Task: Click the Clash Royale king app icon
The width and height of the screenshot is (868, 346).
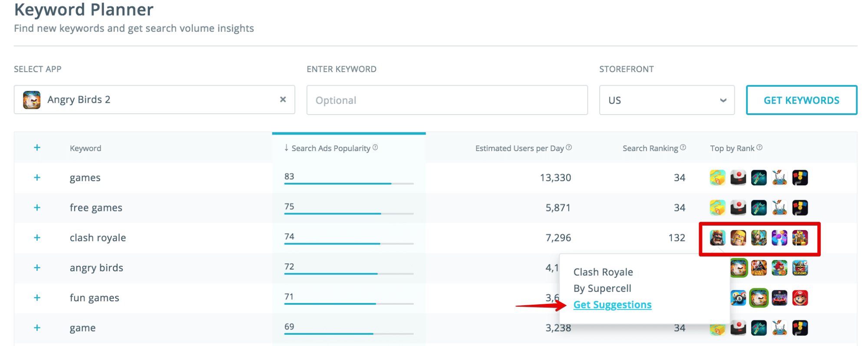Action: click(x=717, y=237)
